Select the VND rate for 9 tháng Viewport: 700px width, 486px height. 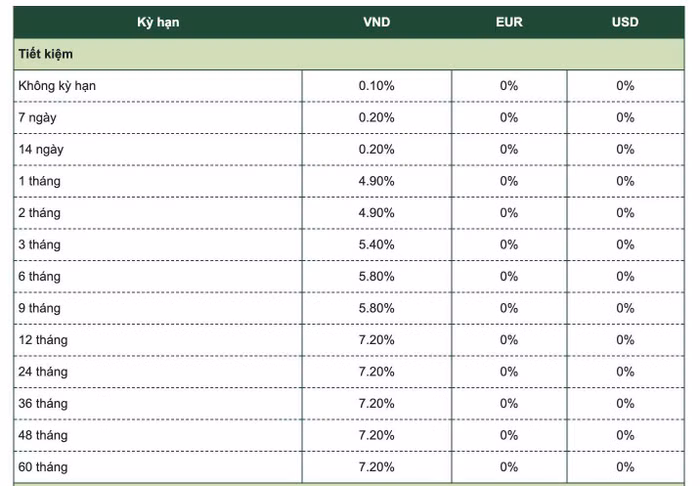point(377,308)
